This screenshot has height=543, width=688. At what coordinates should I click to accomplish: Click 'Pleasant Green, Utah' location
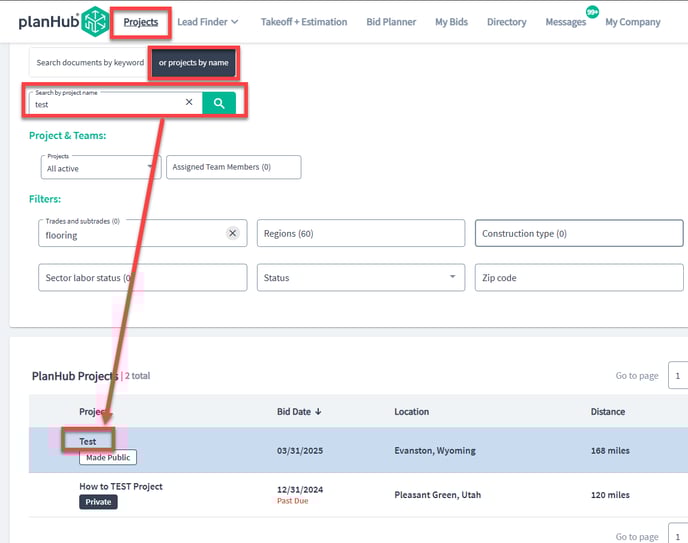coord(437,495)
